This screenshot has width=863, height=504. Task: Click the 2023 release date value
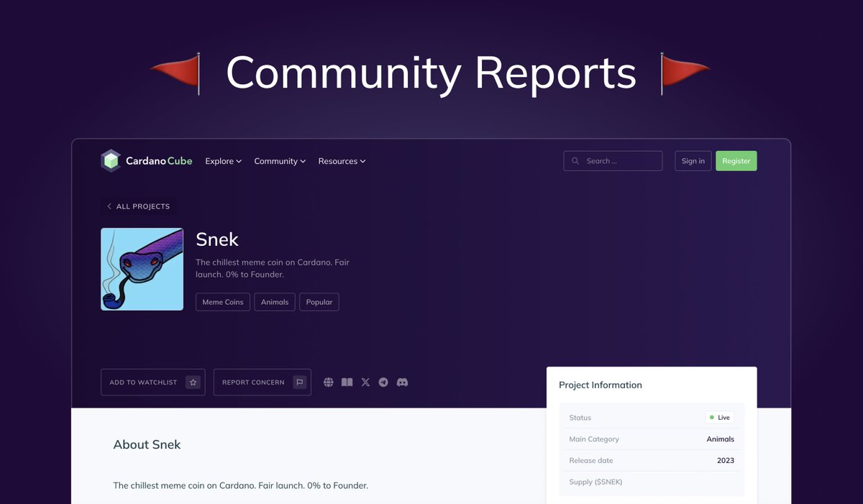[x=726, y=461]
